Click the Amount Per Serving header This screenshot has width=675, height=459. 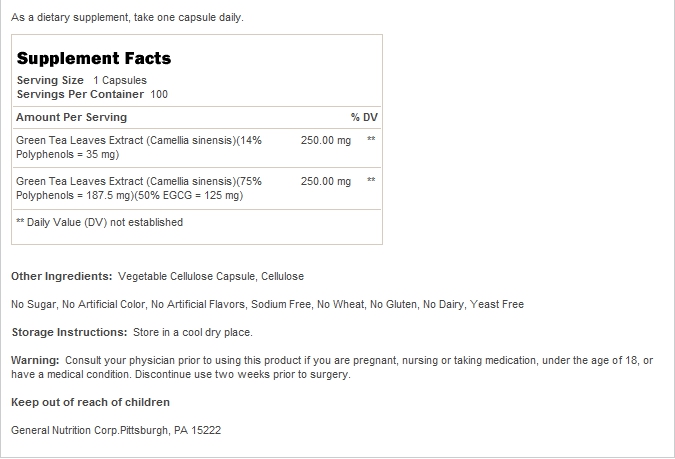[x=71, y=117]
